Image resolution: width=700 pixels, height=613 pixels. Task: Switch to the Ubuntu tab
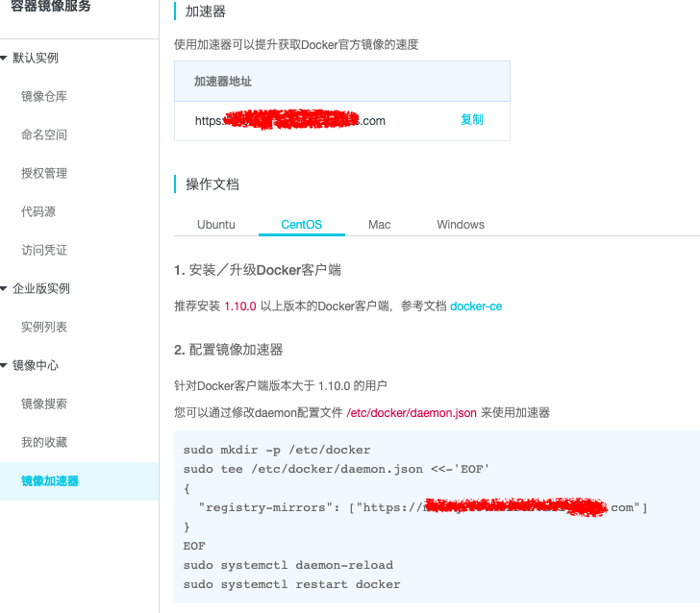(x=216, y=225)
